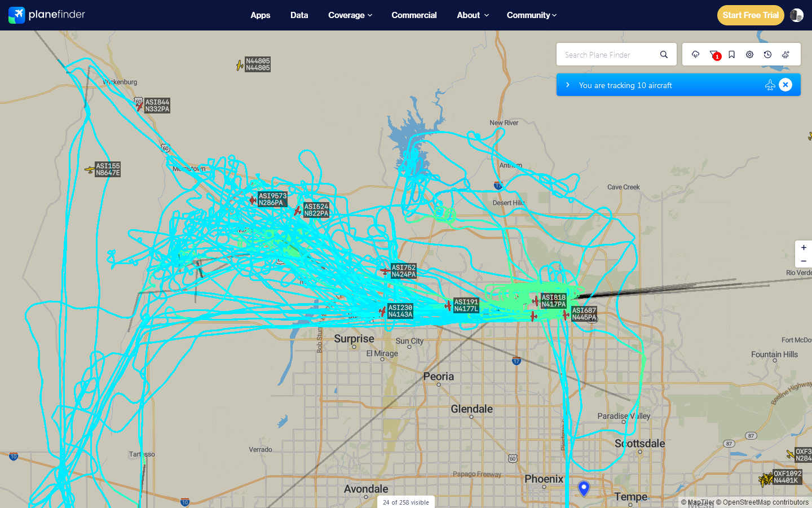Viewport: 812px width, 508px height.
Task: Select aircraft ASI191 N4177L on map
Action: 448,306
